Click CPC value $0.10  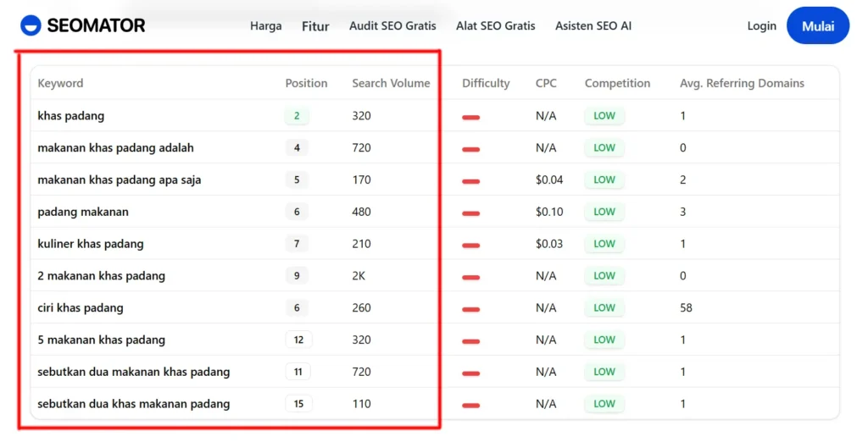pyautogui.click(x=549, y=212)
